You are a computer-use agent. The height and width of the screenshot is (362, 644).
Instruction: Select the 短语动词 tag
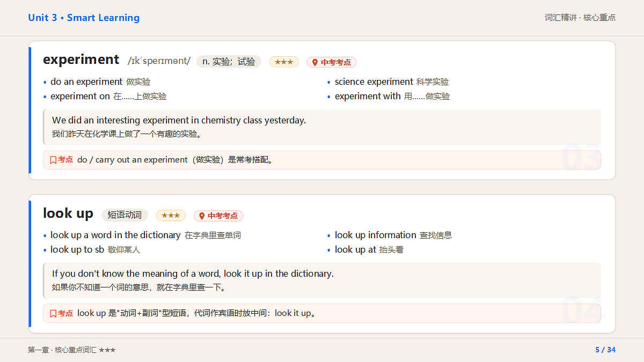click(x=125, y=215)
